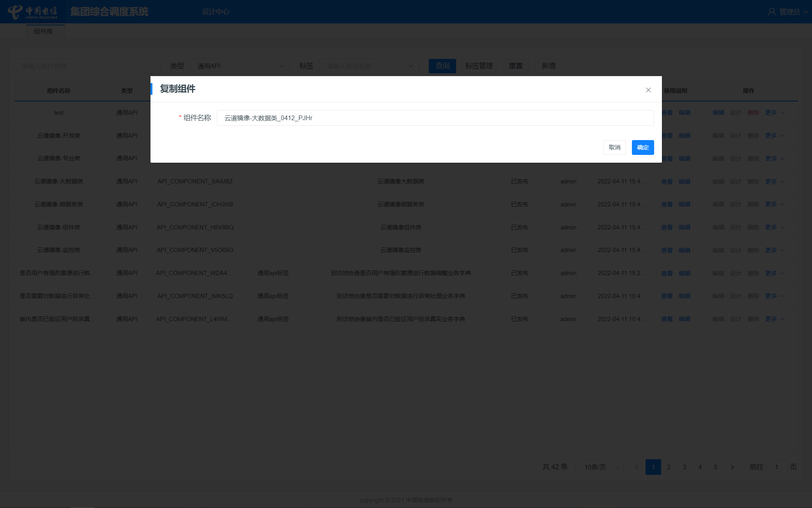Screen dimensions: 812x508
Task: Click the previous page arrow
Action: point(637,467)
